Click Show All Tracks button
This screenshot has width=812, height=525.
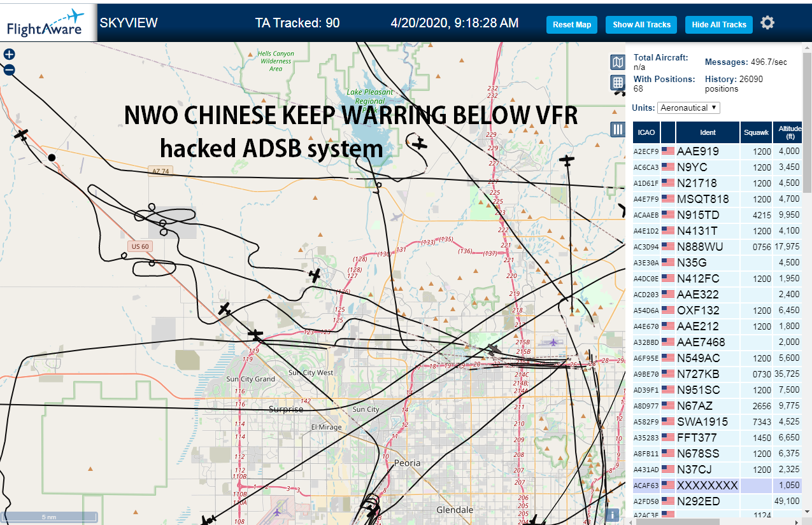[x=641, y=25]
